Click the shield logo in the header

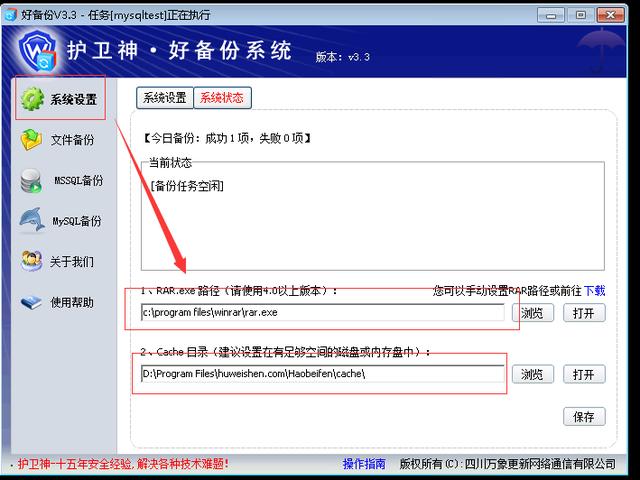(38, 51)
